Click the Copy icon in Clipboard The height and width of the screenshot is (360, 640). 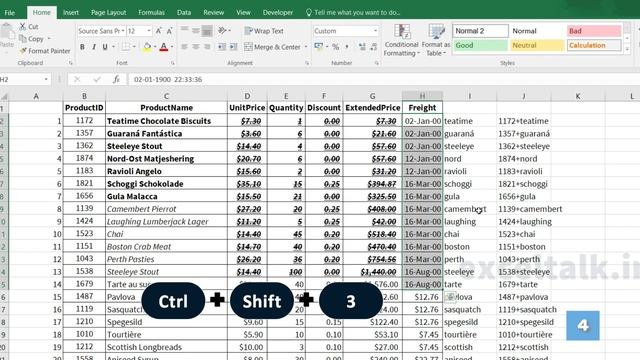[23, 39]
